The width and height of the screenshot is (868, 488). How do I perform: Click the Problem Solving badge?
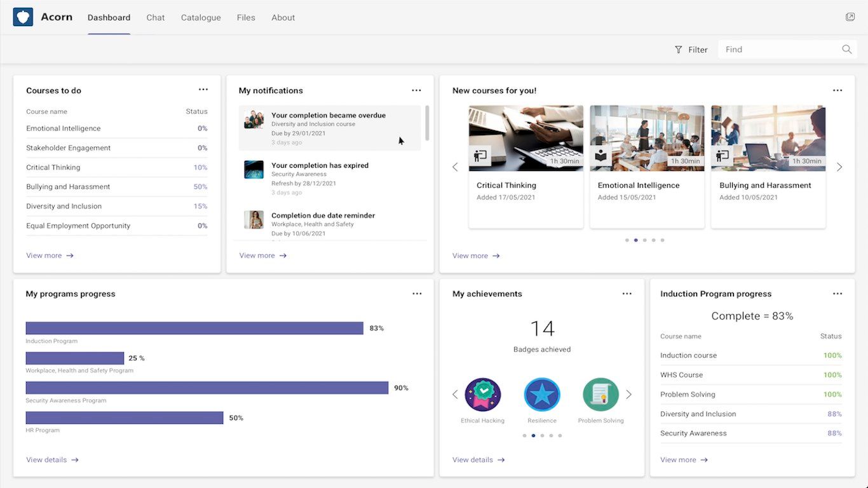(600, 395)
